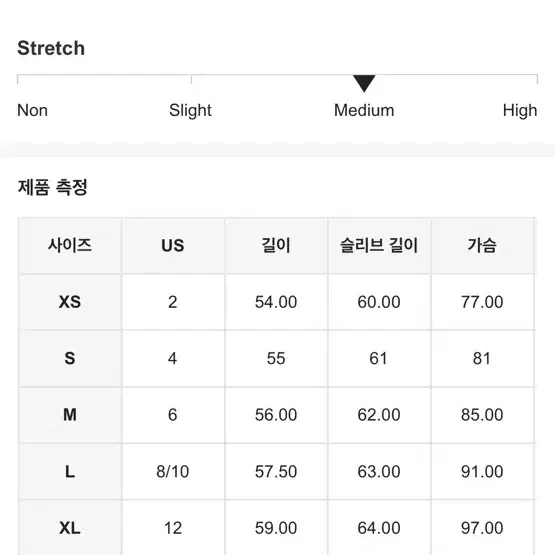Click the 제품 측정 heading
The height and width of the screenshot is (555, 555).
[52, 187]
